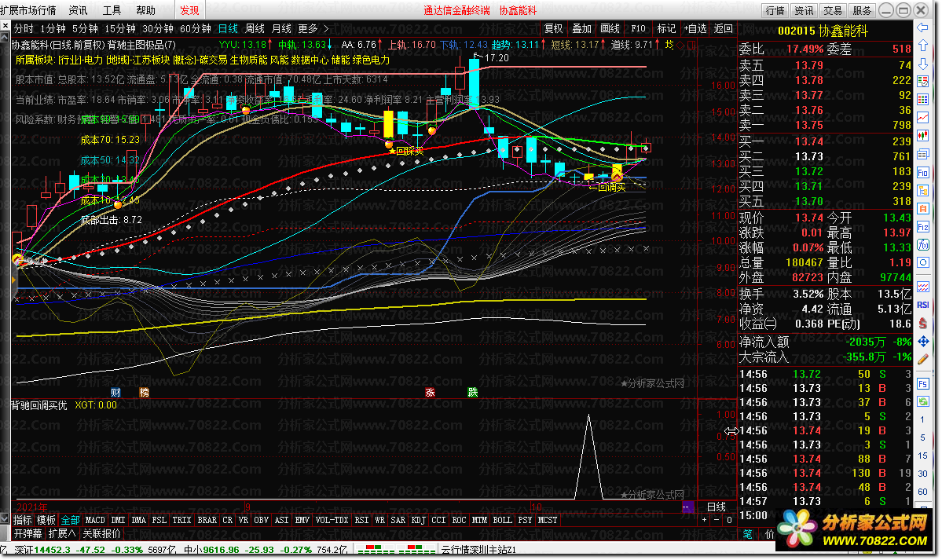942x560 pixels.
Task: Click the 跌 marker below the chart
Action: pos(473,393)
